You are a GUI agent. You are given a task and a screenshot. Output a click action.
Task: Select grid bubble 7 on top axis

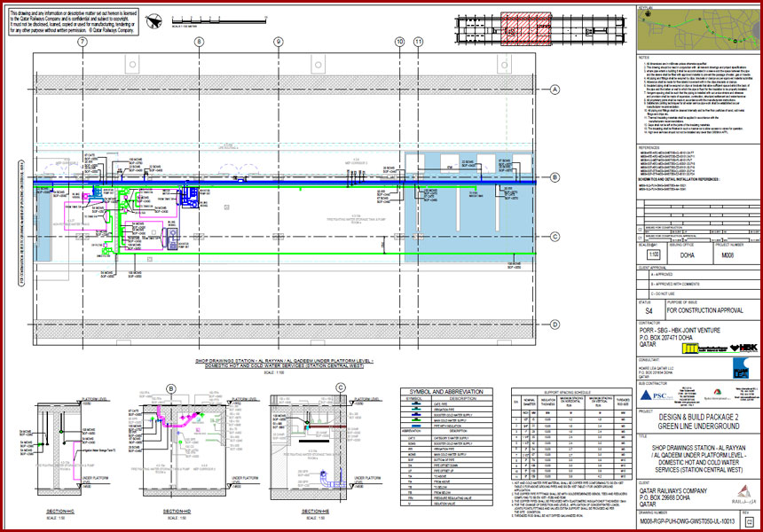pos(83,42)
